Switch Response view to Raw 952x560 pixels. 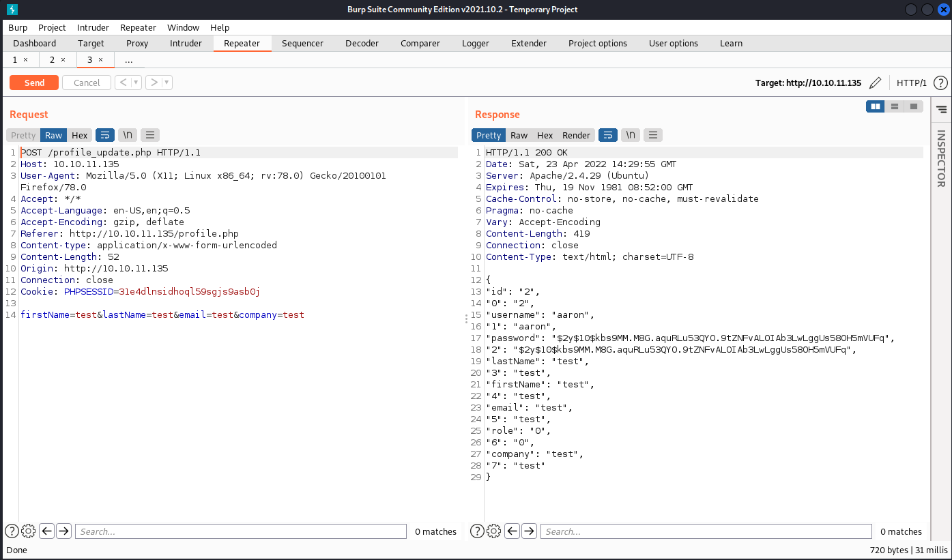[x=519, y=135]
